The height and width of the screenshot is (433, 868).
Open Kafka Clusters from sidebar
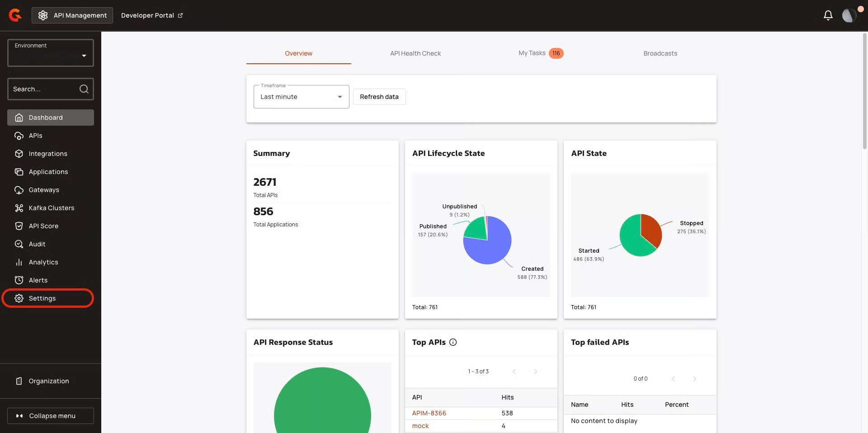(51, 208)
